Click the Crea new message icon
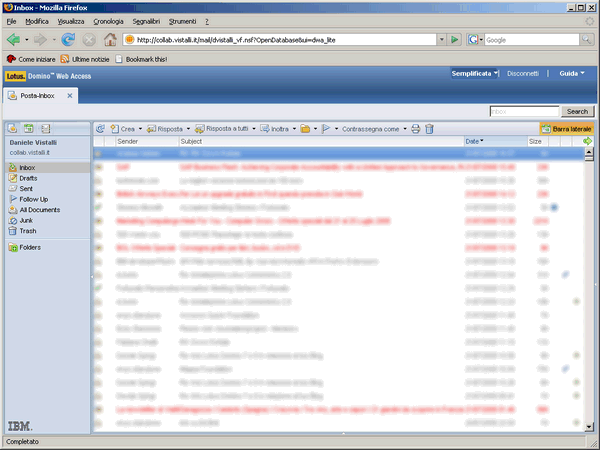The image size is (600, 450). pyautogui.click(x=114, y=129)
